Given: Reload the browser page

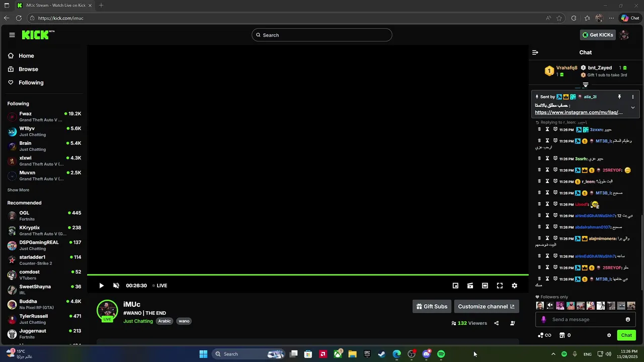Looking at the screenshot, I should point(19,18).
